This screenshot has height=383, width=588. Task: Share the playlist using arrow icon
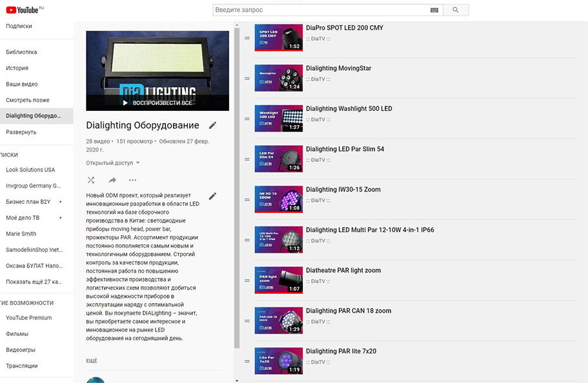pos(112,181)
